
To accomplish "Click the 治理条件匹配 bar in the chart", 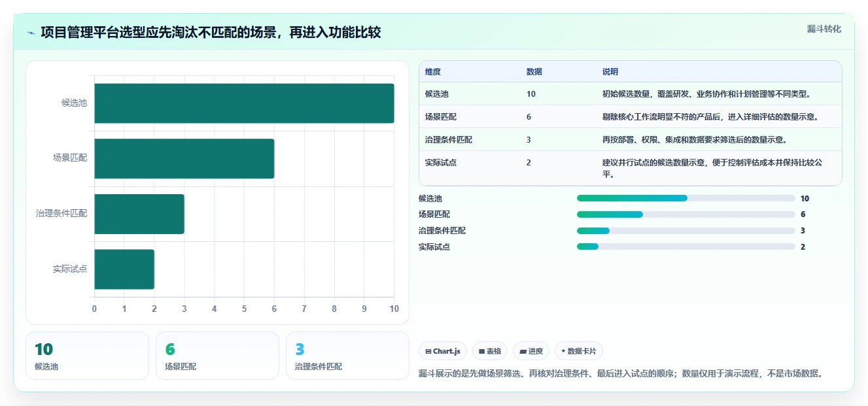I will pyautogui.click(x=139, y=214).
